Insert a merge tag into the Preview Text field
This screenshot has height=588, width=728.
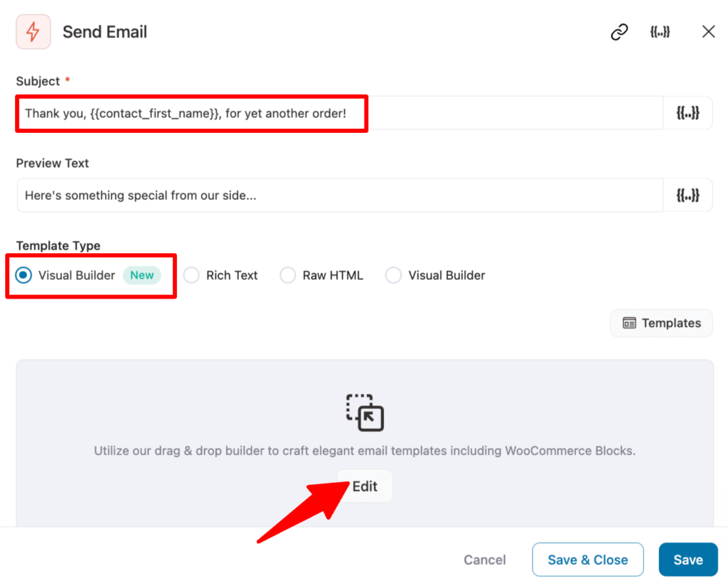[x=687, y=195]
